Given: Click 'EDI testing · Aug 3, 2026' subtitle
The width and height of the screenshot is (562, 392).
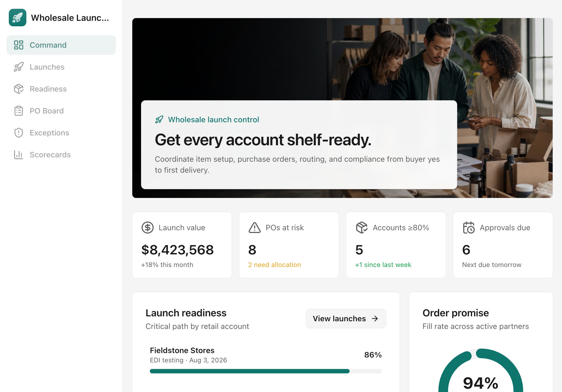Looking at the screenshot, I should point(189,360).
